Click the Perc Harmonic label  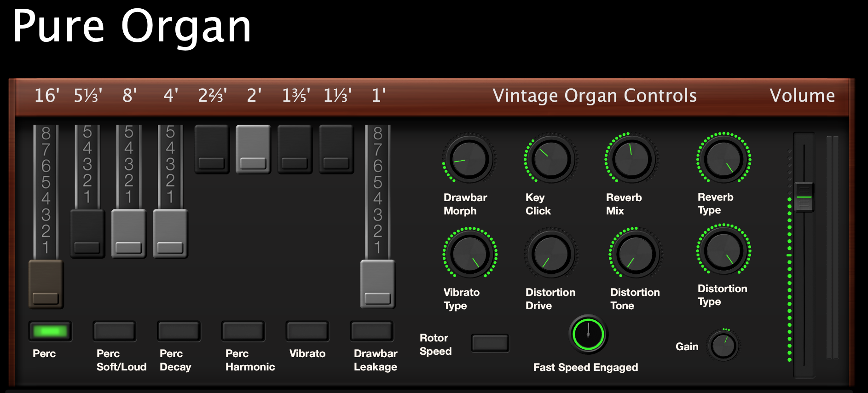pyautogui.click(x=250, y=360)
